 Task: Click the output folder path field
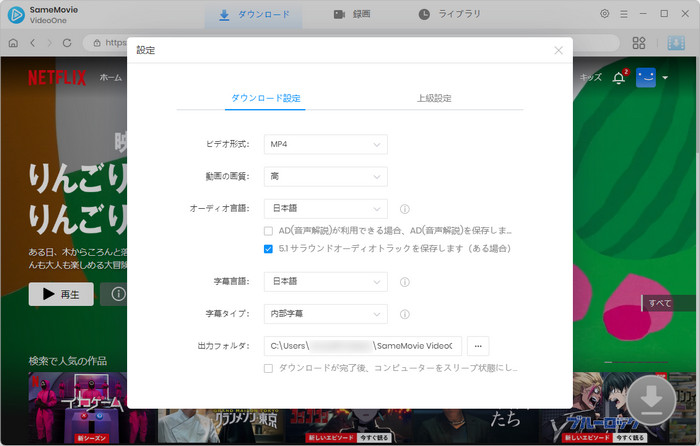pyautogui.click(x=362, y=346)
